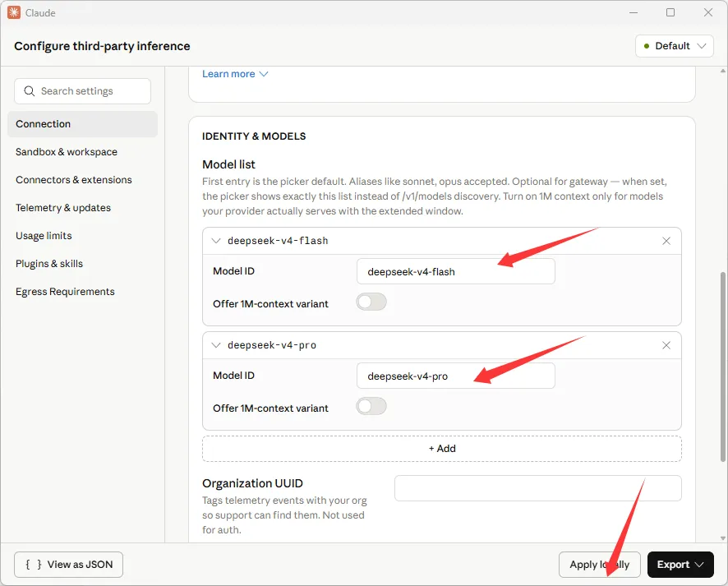Select the Connection settings section

click(83, 124)
